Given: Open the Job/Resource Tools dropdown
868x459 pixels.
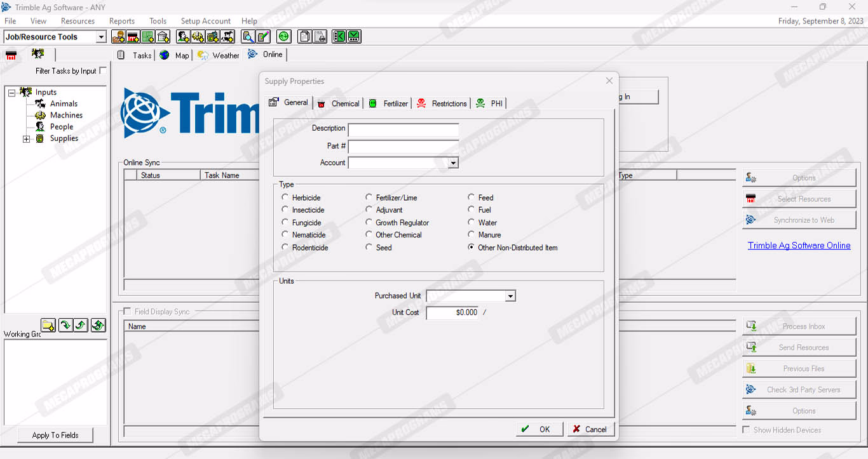Looking at the screenshot, I should point(101,37).
